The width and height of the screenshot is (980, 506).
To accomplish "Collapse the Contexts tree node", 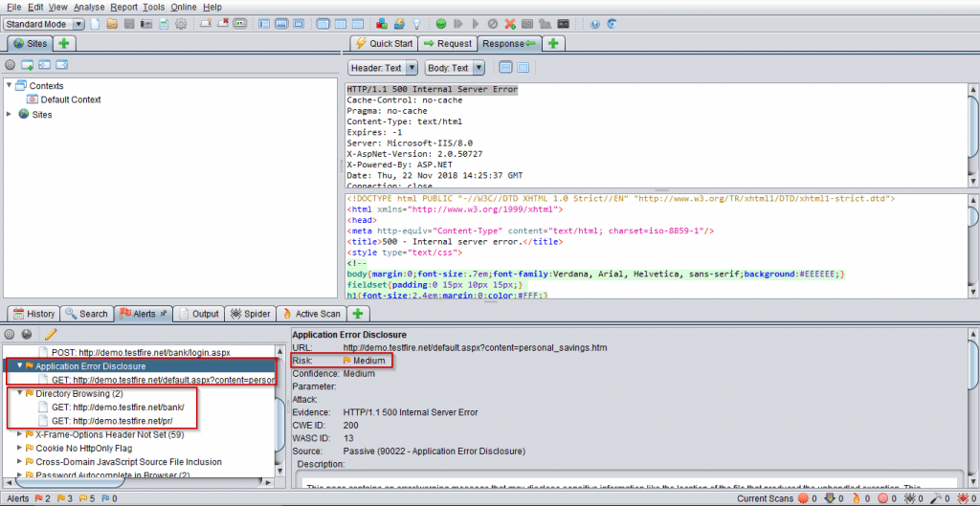I will tap(10, 85).
